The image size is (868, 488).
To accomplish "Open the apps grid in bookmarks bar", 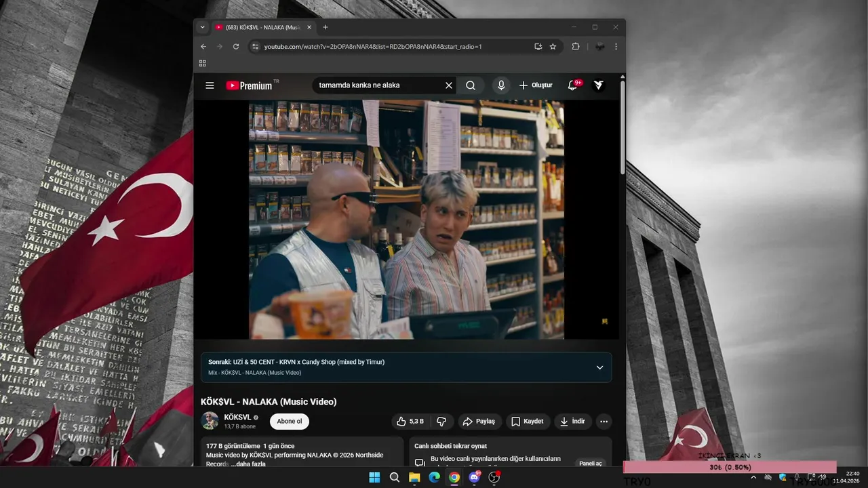I will coord(202,63).
